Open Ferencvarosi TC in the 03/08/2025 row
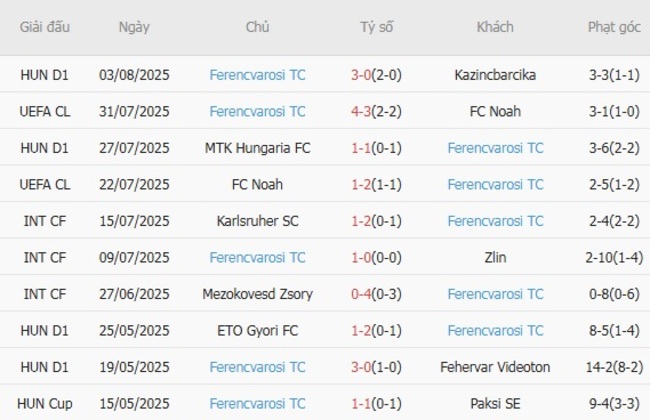This screenshot has height=420, width=650. 258,74
